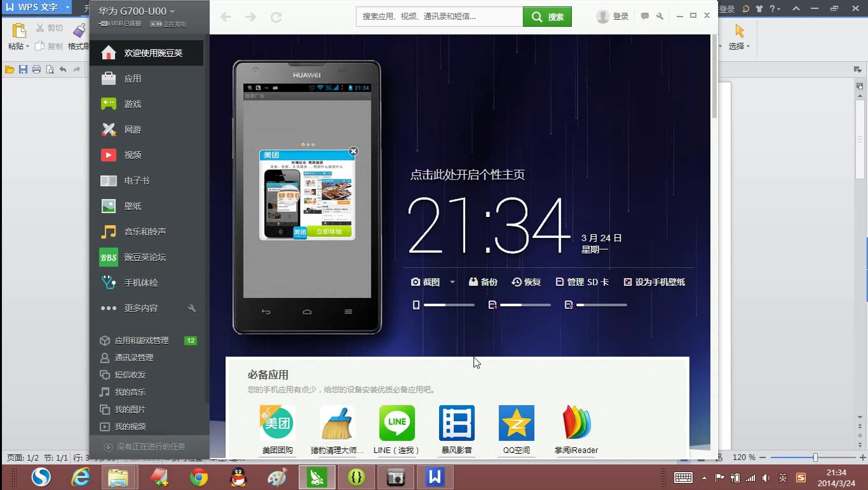
Task: Click the search input field for apps
Action: [x=440, y=17]
